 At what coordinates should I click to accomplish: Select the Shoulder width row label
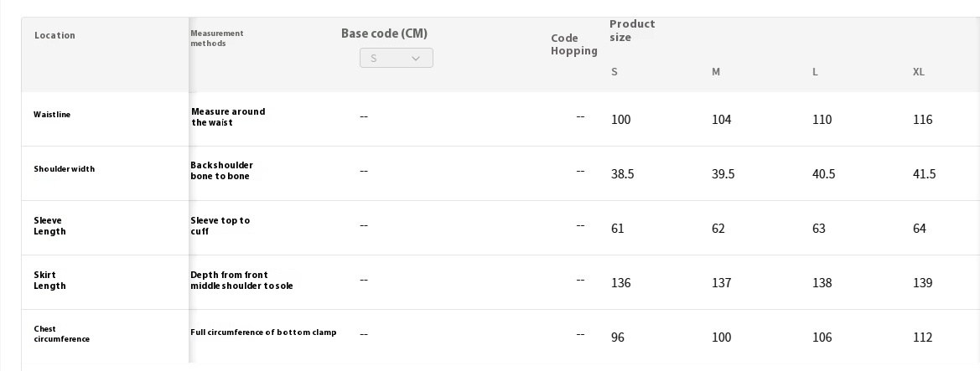[x=65, y=169]
